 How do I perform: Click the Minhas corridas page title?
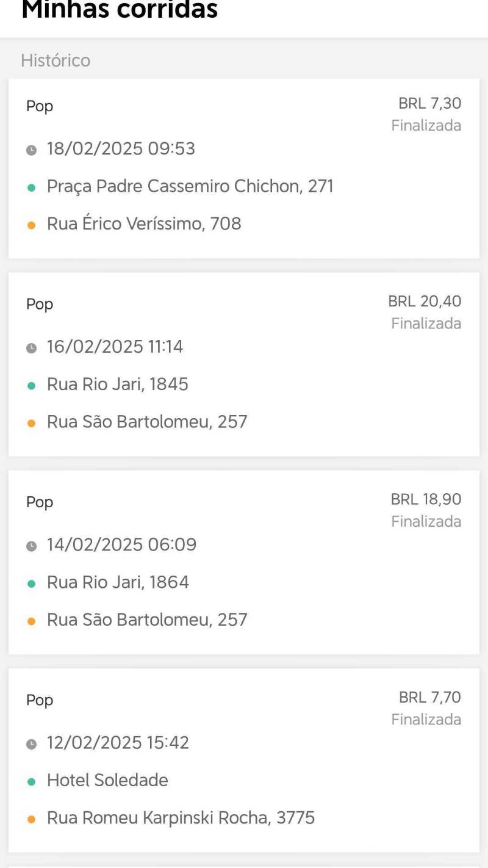click(120, 10)
